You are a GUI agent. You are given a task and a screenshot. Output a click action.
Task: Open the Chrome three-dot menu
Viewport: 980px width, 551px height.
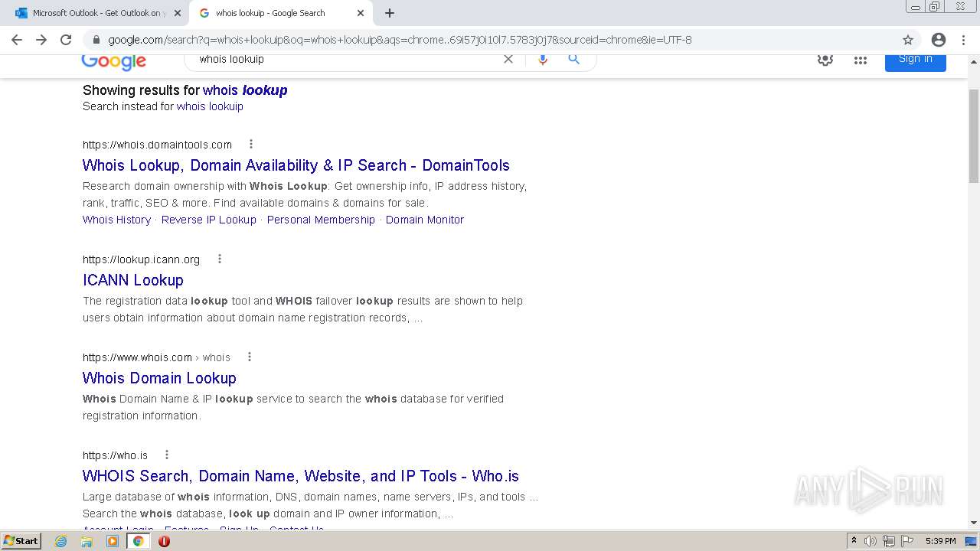963,40
